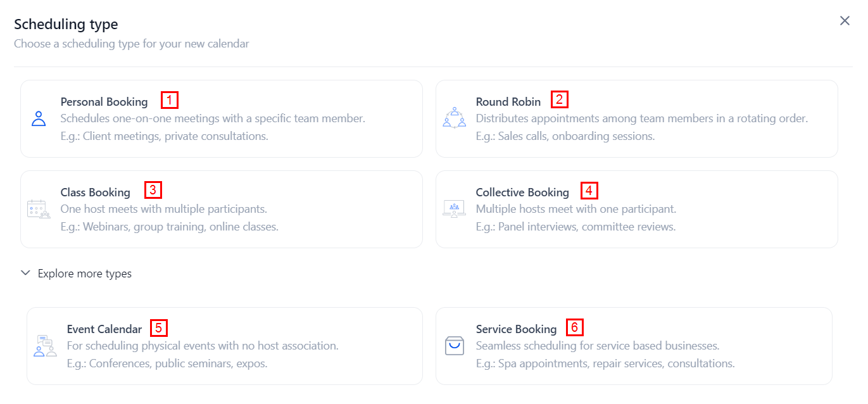868x404 pixels.
Task: Choose the Class Booking title
Action: click(x=95, y=192)
